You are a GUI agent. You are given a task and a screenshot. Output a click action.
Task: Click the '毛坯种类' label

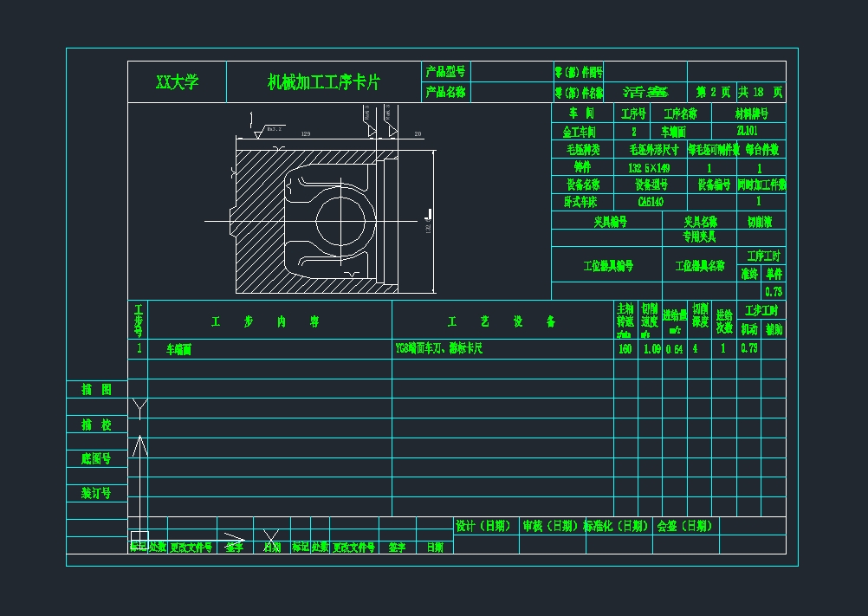tap(582, 149)
